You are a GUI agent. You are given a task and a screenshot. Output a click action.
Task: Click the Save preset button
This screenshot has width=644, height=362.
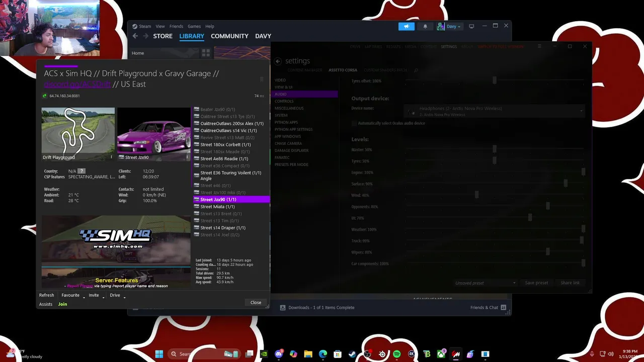click(536, 283)
